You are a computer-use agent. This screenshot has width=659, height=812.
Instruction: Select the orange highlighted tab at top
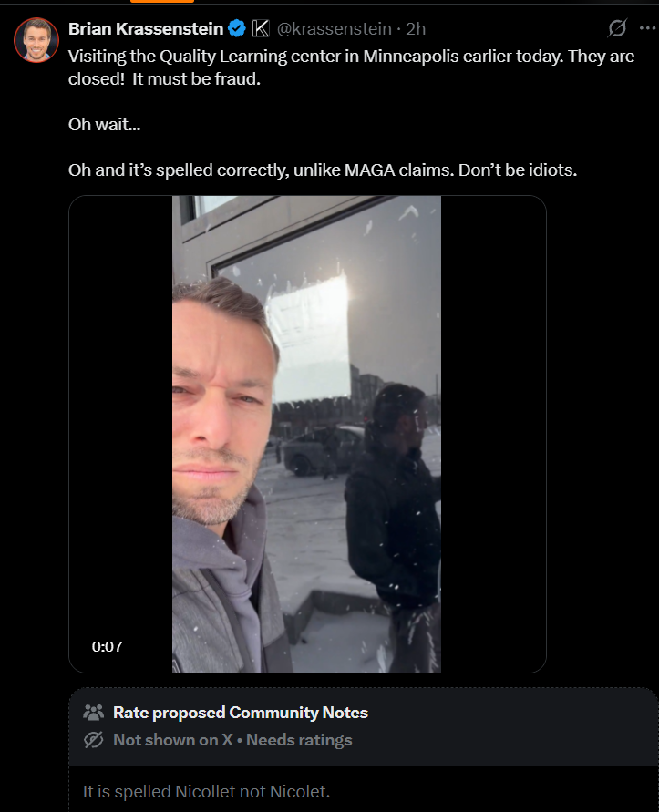[162, 2]
